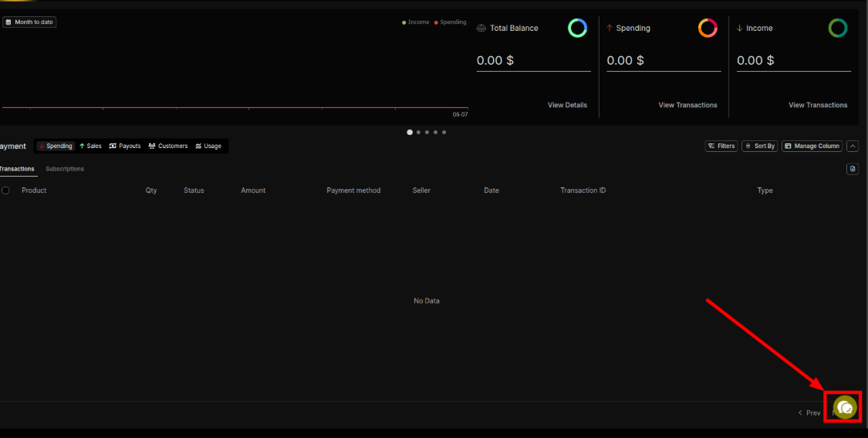Click the Payment method column header
The image size is (868, 438).
(x=353, y=190)
